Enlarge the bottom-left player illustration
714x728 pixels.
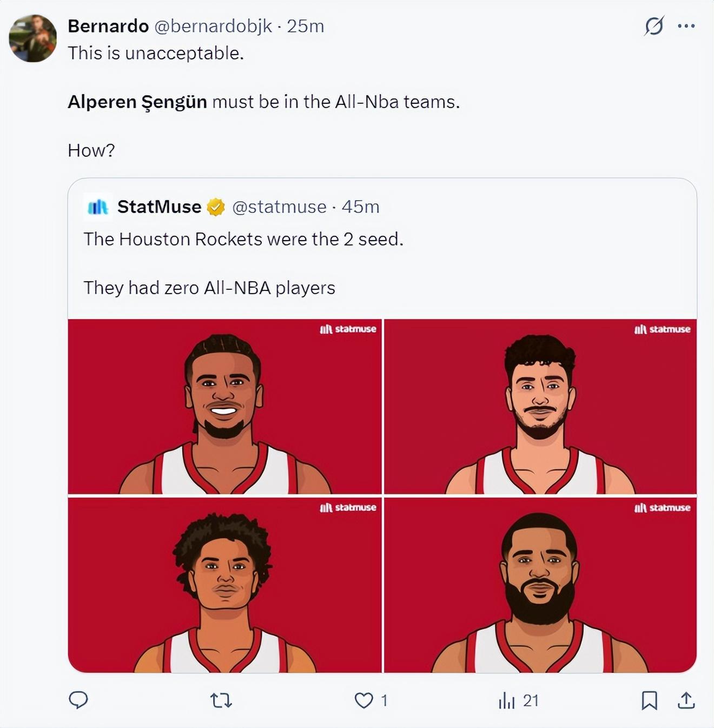tap(224, 585)
